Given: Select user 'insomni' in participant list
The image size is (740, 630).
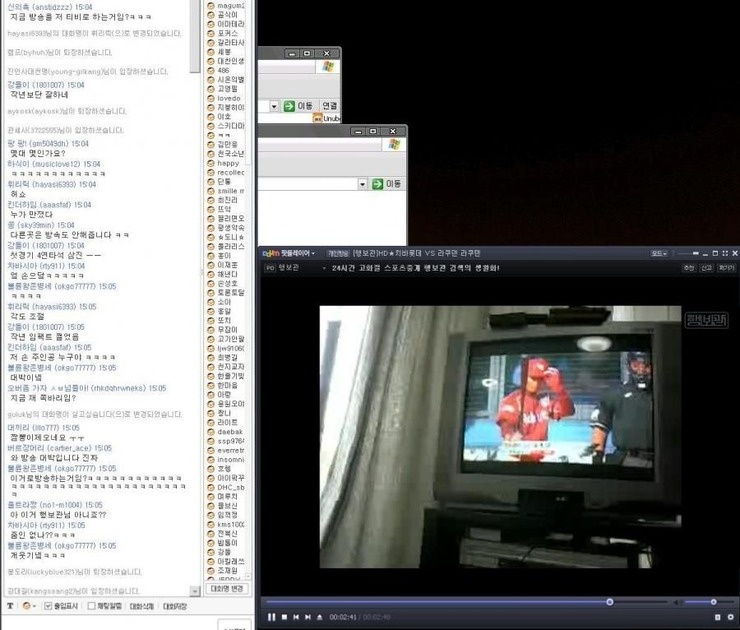Looking at the screenshot, I should click(x=231, y=459).
